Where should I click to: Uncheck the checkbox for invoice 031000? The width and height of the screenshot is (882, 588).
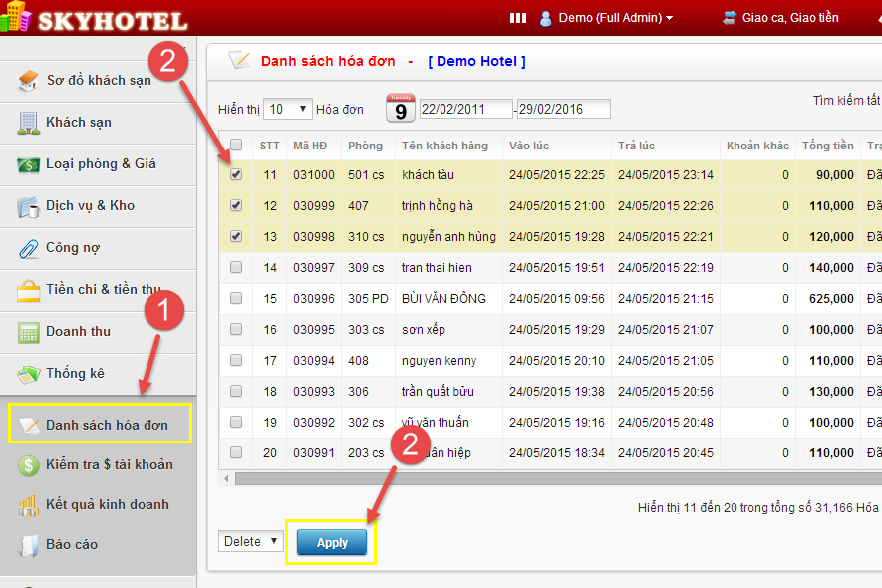coord(236,175)
